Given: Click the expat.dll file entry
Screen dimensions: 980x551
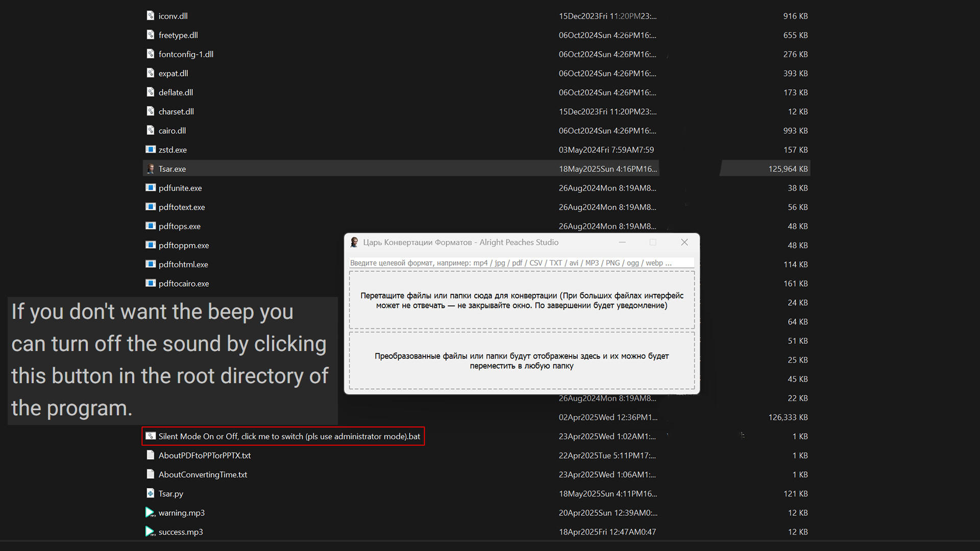Looking at the screenshot, I should (174, 73).
